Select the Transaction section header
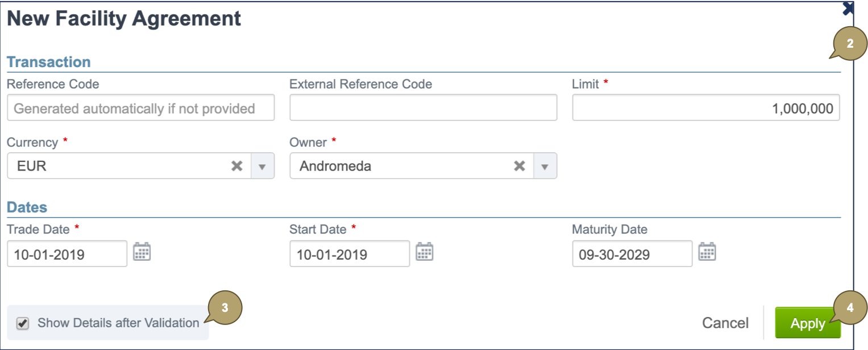Image resolution: width=868 pixels, height=350 pixels. (x=49, y=62)
